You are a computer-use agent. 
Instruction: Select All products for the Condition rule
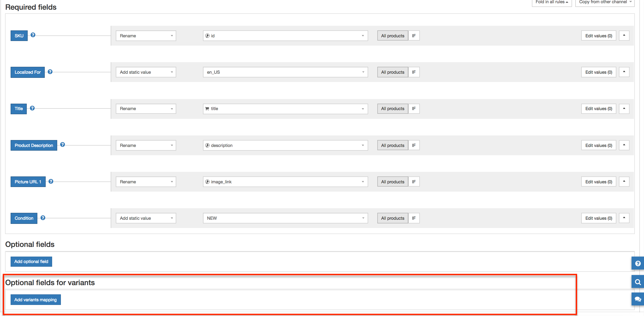tap(393, 218)
